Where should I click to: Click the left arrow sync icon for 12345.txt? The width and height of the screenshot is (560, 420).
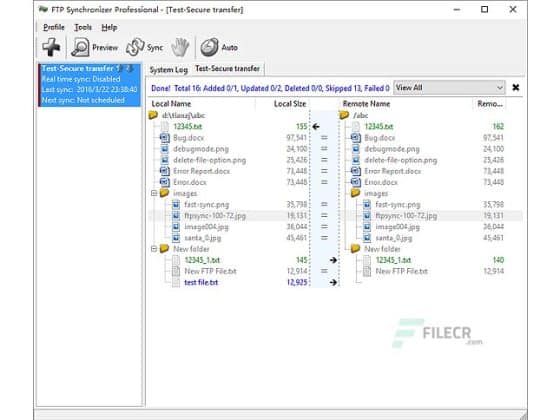pyautogui.click(x=316, y=126)
